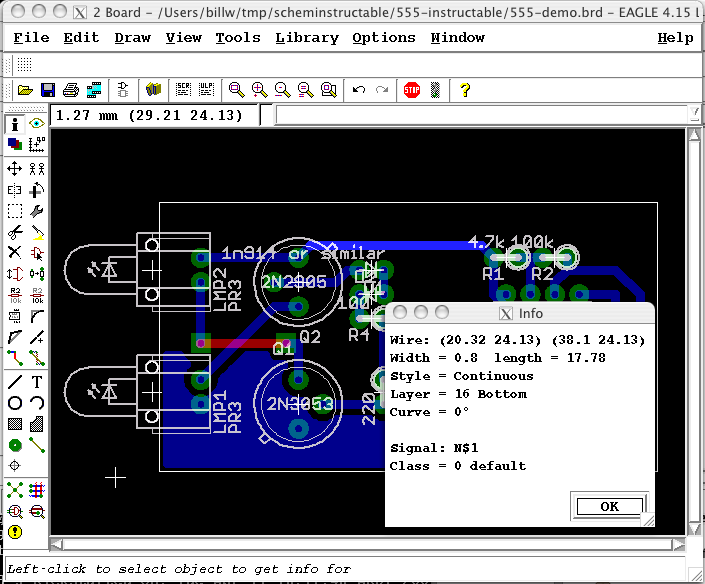Select the Pinswap tool
This screenshot has height=584, width=705.
click(x=15, y=274)
